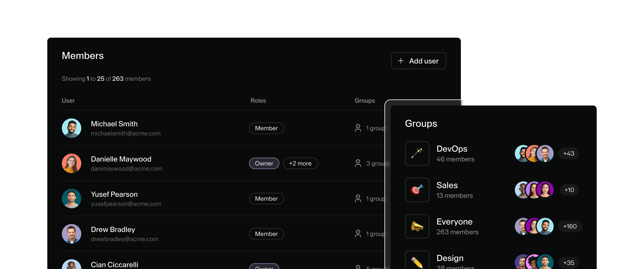
Task: Click the DevOps member avatars stack
Action: pos(534,153)
